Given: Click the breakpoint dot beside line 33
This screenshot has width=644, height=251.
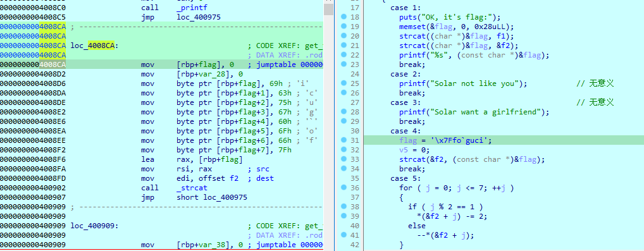Looking at the screenshot, I should pyautogui.click(x=344, y=159).
